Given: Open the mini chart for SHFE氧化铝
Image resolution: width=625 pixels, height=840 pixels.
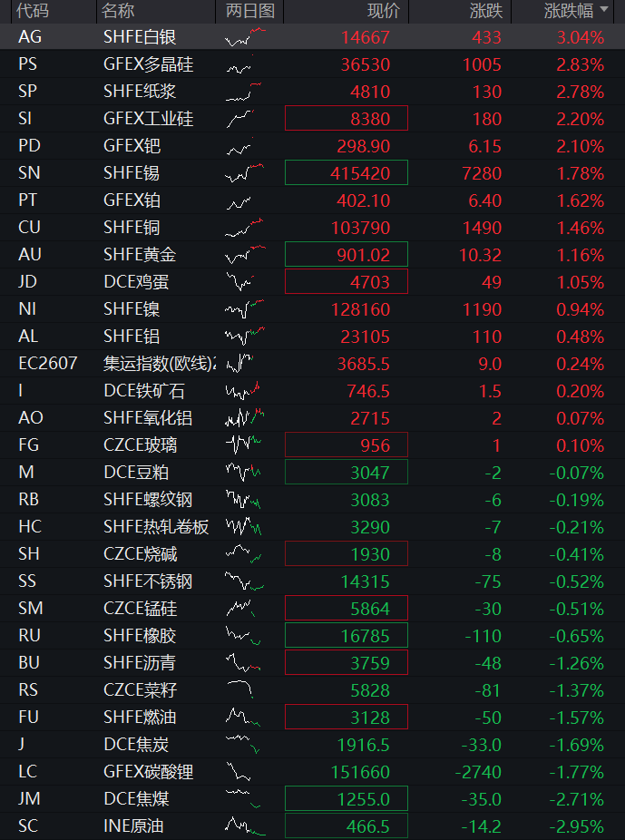Looking at the screenshot, I should tap(245, 418).
